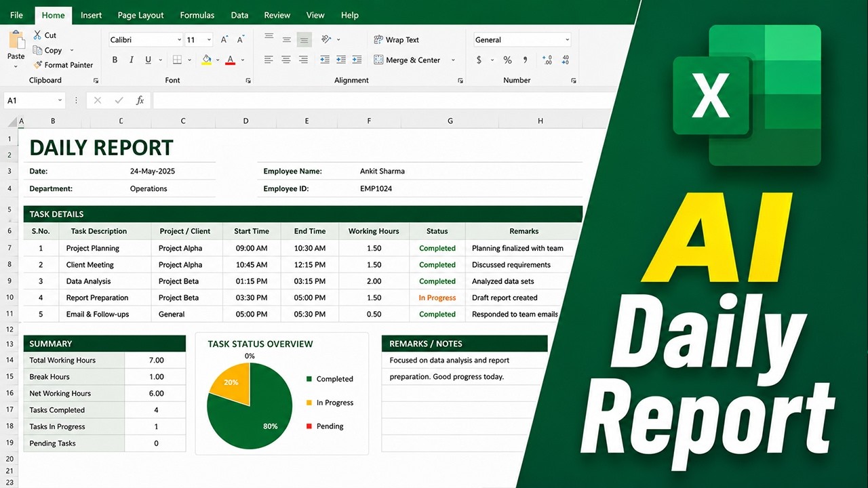Screen dimensions: 868x488
Task: Select row 10 header
Action: [9, 298]
